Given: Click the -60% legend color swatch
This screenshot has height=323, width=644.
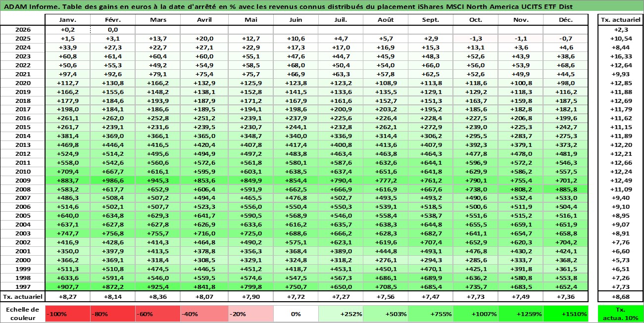Looking at the screenshot, I should pyautogui.click(x=158, y=314).
